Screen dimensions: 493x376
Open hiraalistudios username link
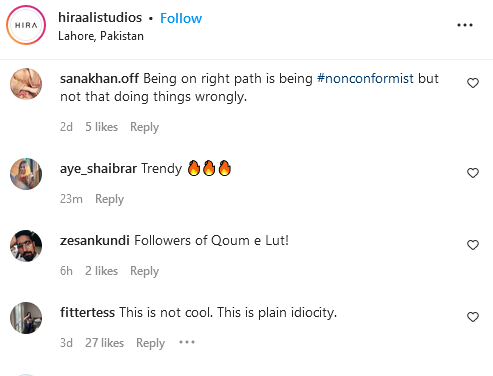(x=100, y=18)
